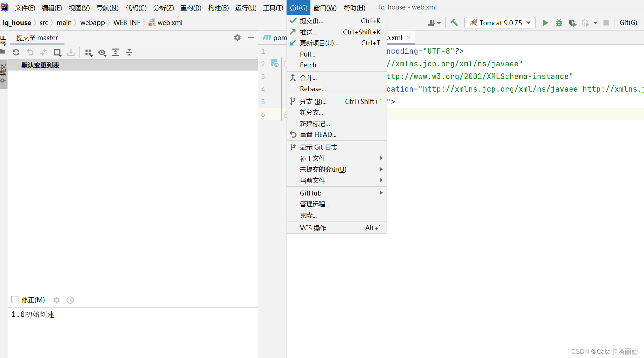The height and width of the screenshot is (358, 644).
Task: Open the Group By icon menu
Action: (x=88, y=53)
